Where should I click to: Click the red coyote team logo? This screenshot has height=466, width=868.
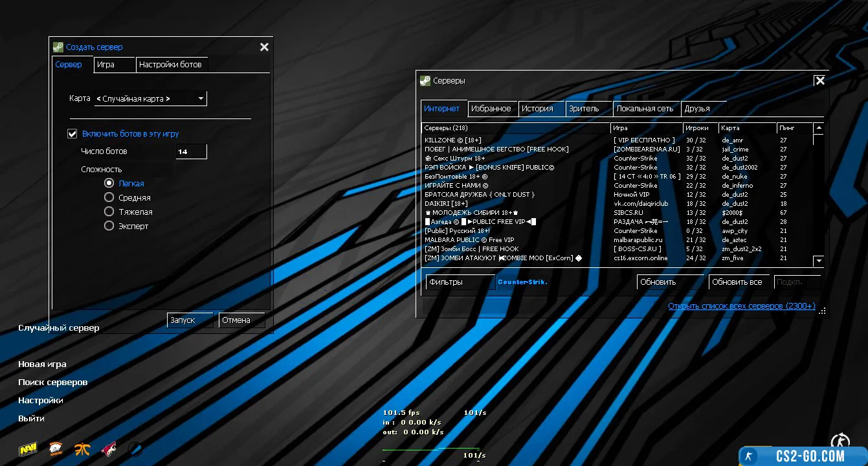[109, 449]
